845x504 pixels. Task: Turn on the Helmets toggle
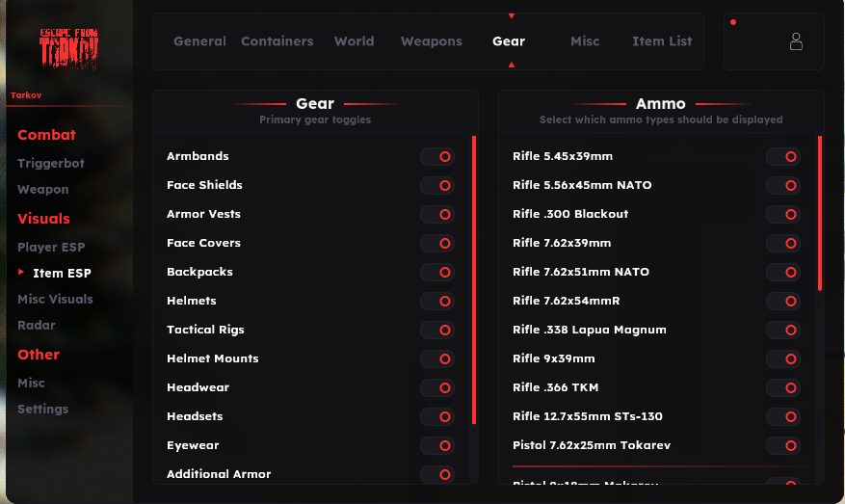pyautogui.click(x=437, y=301)
